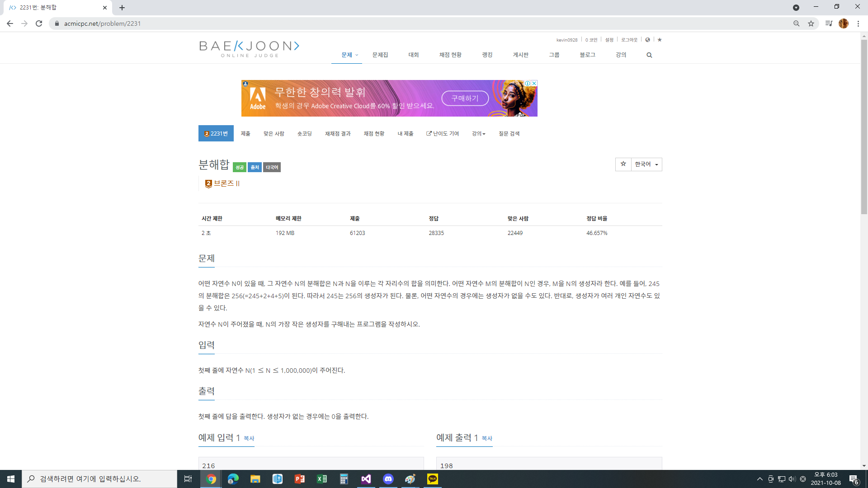Click the globe language icon at top
868x488 pixels.
[x=647, y=40]
